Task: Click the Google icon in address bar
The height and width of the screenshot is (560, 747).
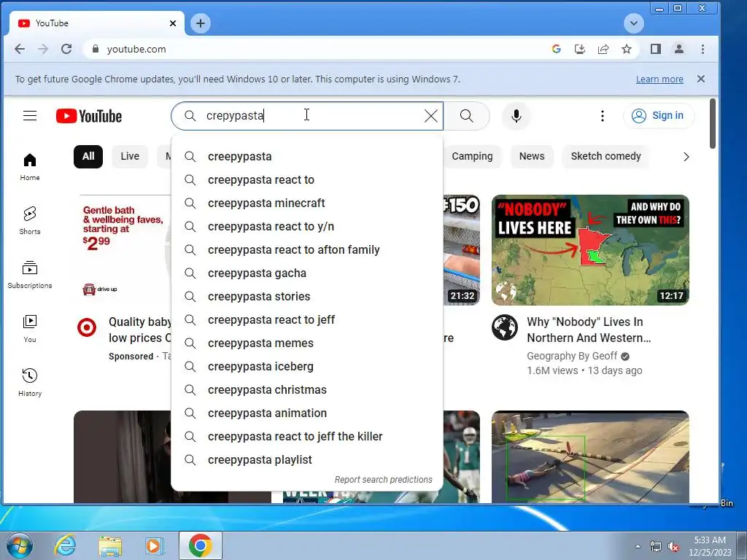Action: 556,49
